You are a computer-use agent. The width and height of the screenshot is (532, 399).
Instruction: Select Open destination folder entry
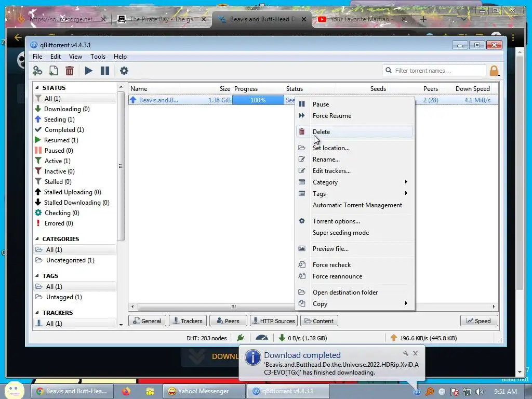coord(354,292)
